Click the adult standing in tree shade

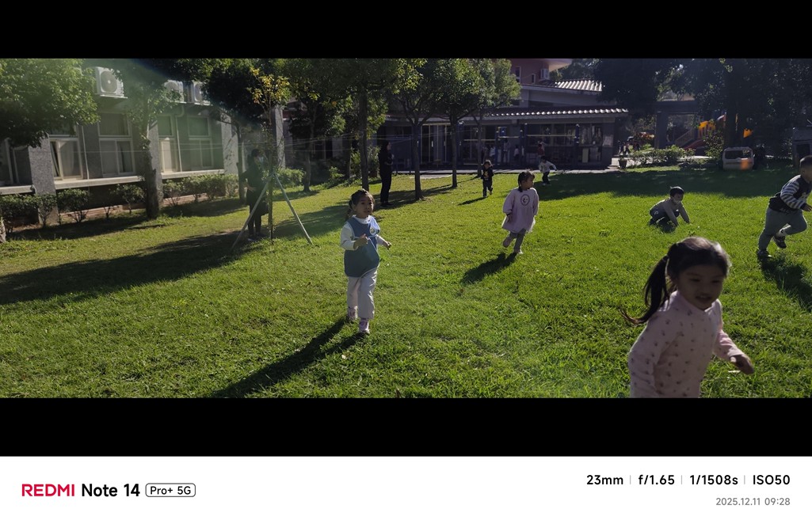point(386,174)
